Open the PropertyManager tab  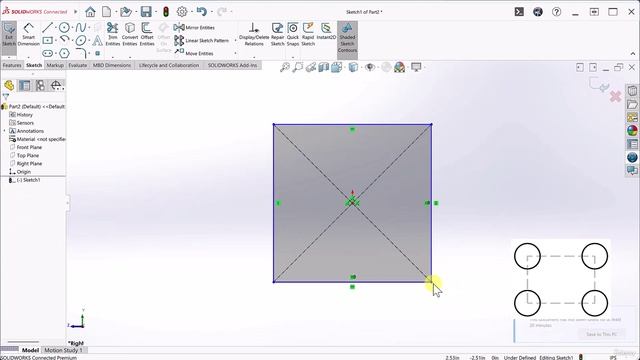[24, 85]
